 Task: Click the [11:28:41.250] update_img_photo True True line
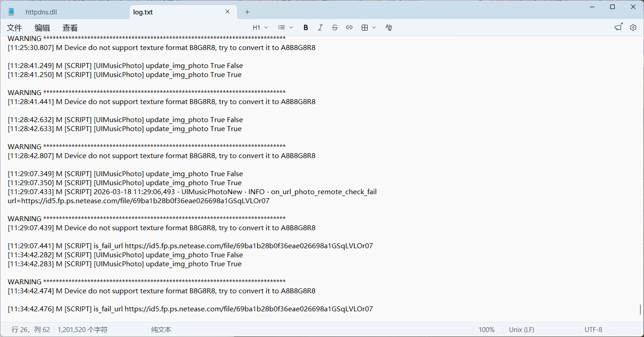point(125,75)
